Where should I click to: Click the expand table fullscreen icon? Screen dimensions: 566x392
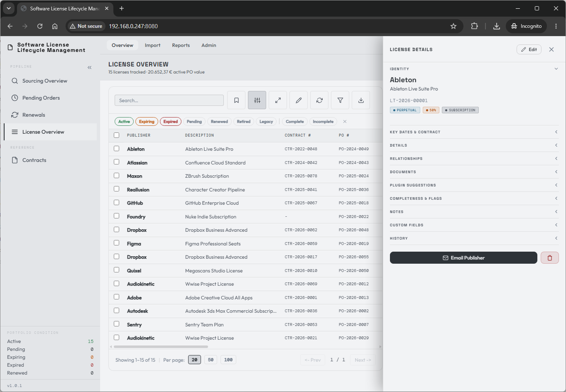[x=278, y=100]
